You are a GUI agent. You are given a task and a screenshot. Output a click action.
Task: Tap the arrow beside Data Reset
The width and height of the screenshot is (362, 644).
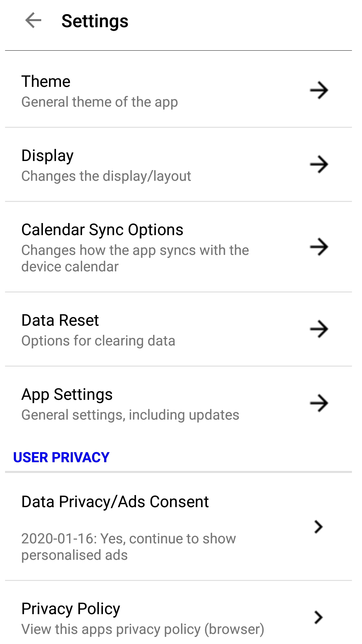[x=319, y=329]
